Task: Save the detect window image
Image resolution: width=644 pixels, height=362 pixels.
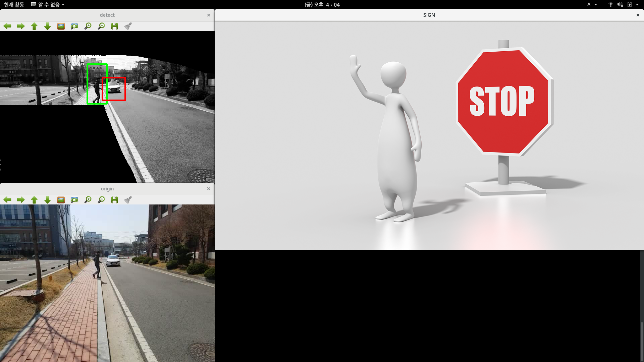Action: coord(115,26)
